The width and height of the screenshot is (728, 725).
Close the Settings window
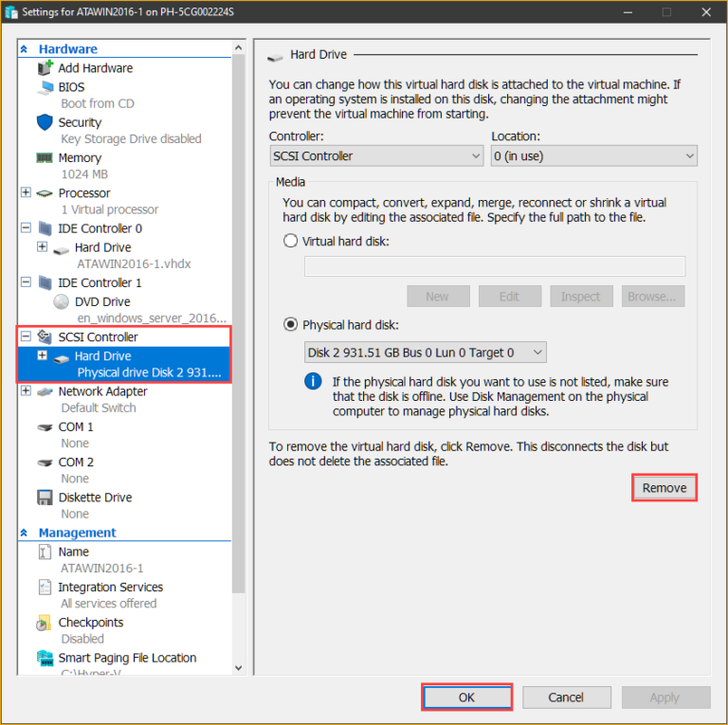706,12
